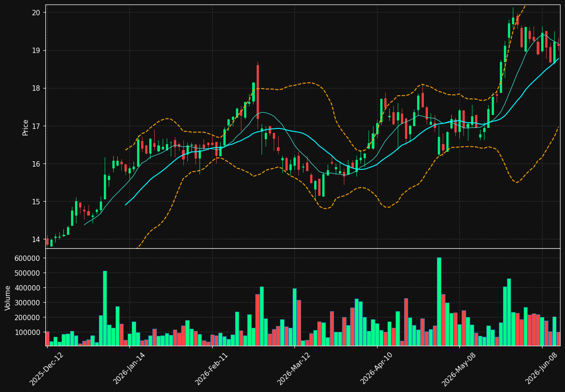Click the 2026-Jun-08 date label

[542, 369]
